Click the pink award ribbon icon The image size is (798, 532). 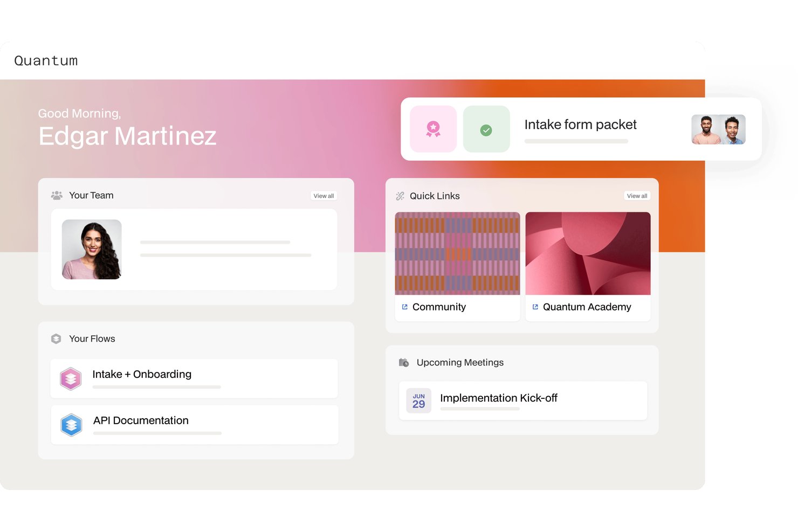433,129
